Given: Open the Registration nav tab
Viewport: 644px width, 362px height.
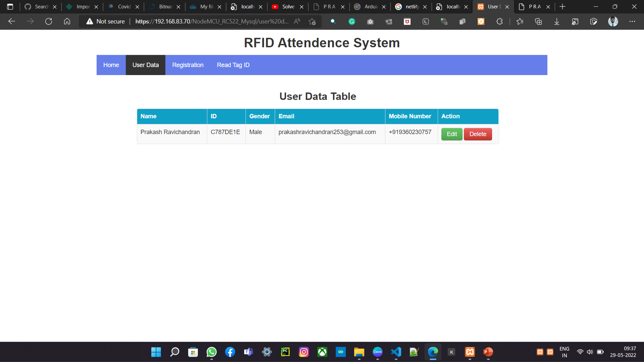Looking at the screenshot, I should click(188, 65).
